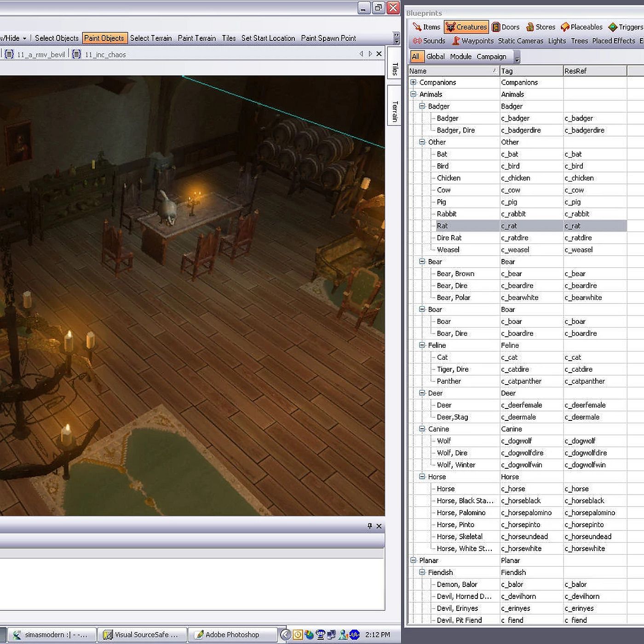Open the Items blueprint category

click(x=426, y=27)
